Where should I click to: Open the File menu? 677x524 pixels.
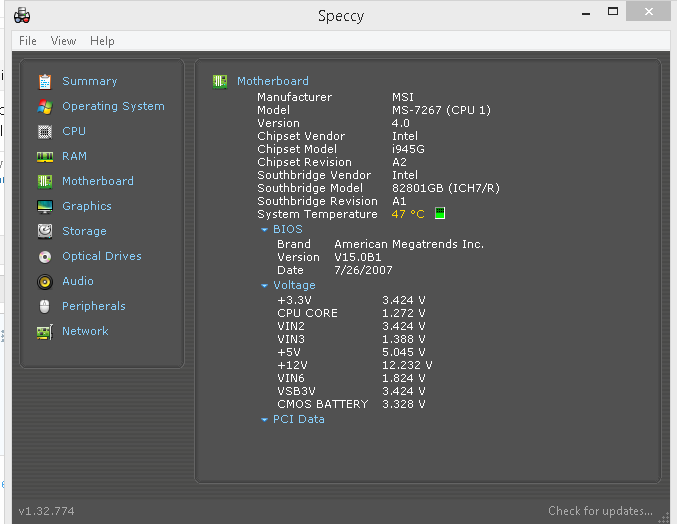[x=28, y=41]
